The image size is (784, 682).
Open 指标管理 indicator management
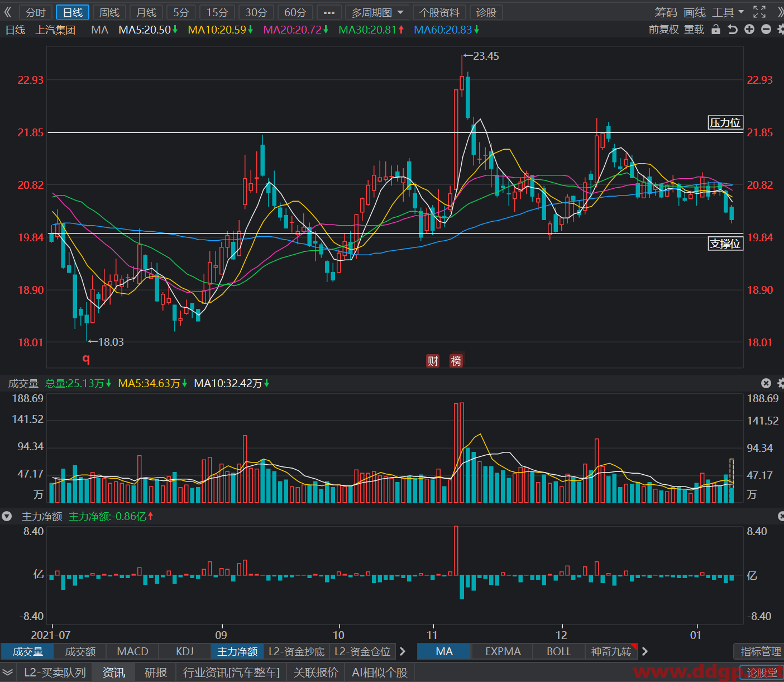click(x=761, y=651)
